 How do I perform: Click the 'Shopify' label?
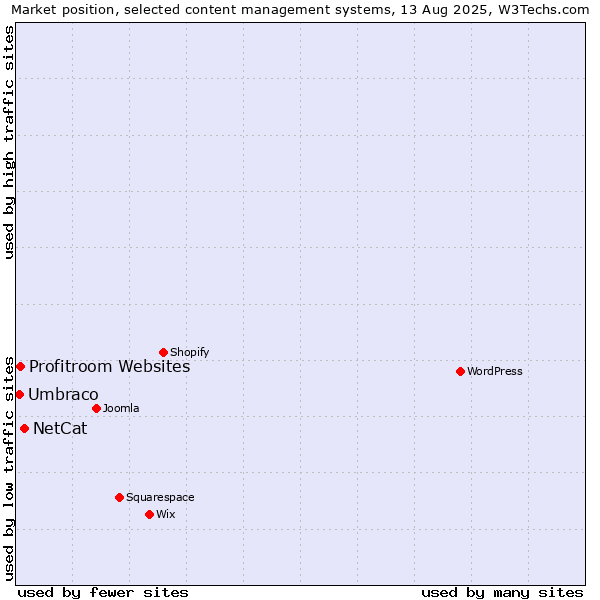(x=189, y=352)
